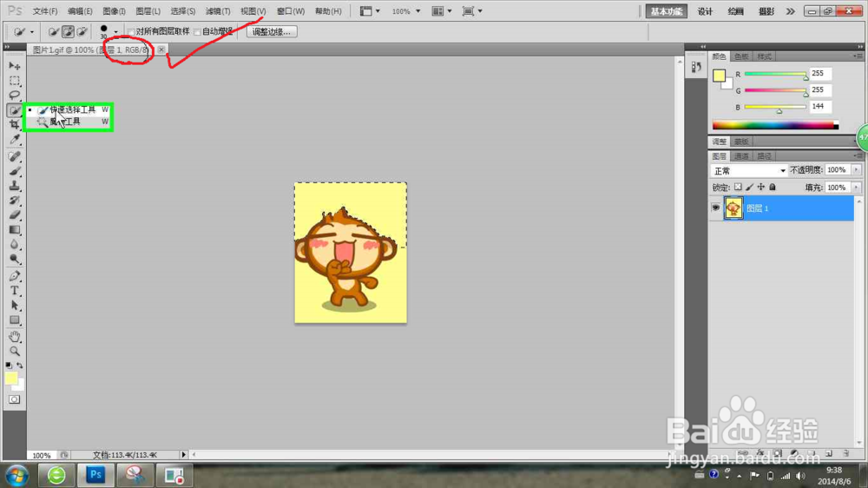
Task: Select the Dodge tool
Action: [x=15, y=259]
